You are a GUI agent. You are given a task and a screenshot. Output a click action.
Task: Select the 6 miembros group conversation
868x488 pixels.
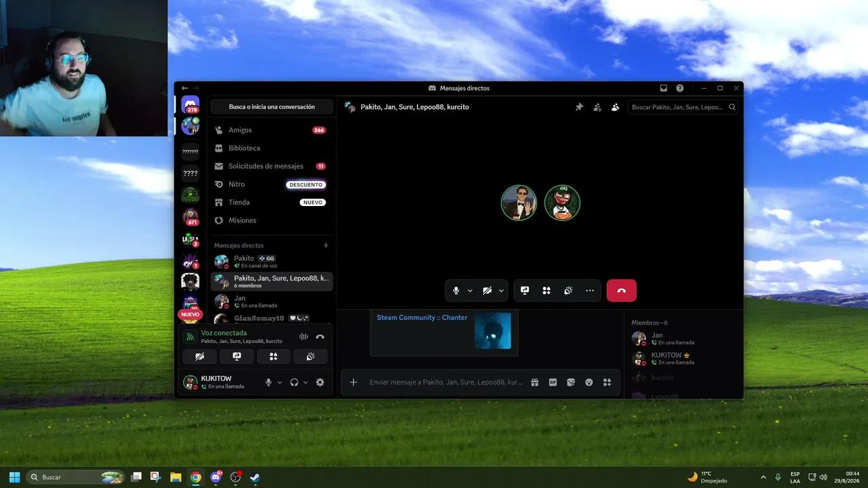coord(272,281)
